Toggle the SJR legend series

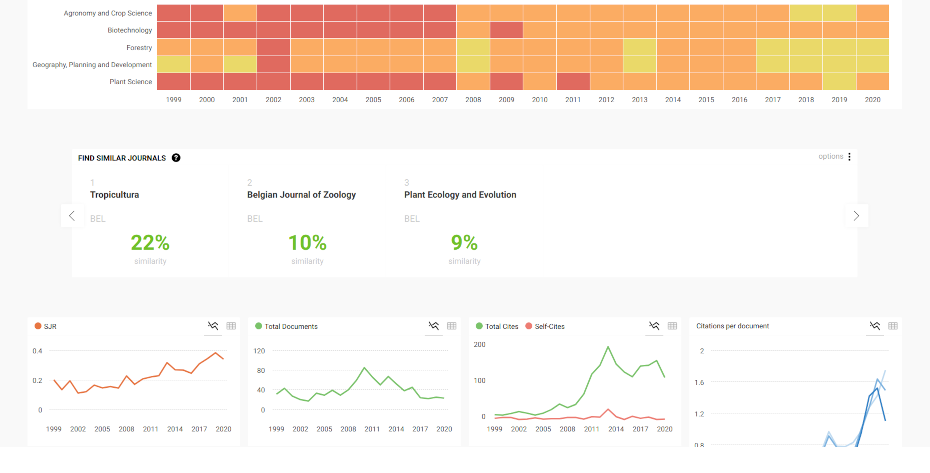(x=46, y=326)
